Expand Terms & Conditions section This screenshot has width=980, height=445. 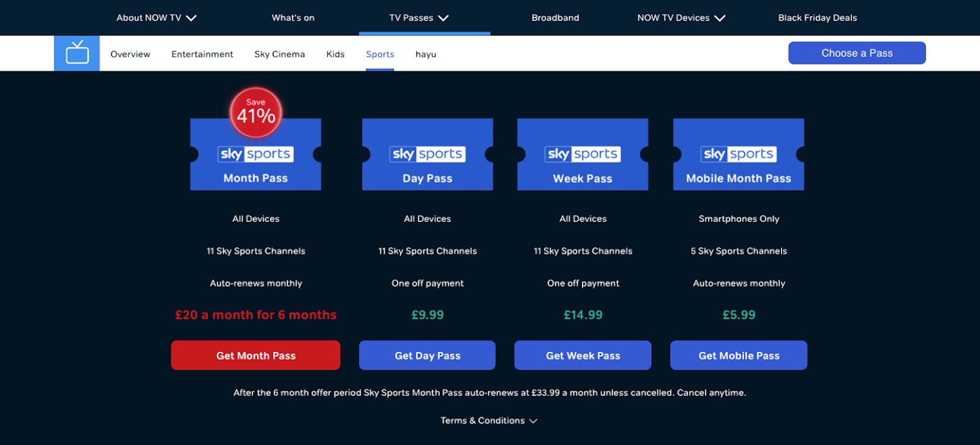point(489,420)
